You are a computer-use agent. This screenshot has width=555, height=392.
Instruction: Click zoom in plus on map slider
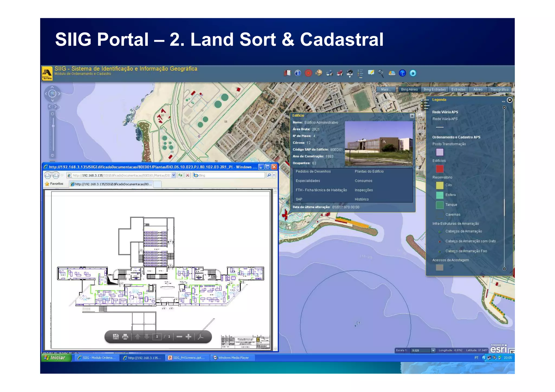tap(53, 114)
